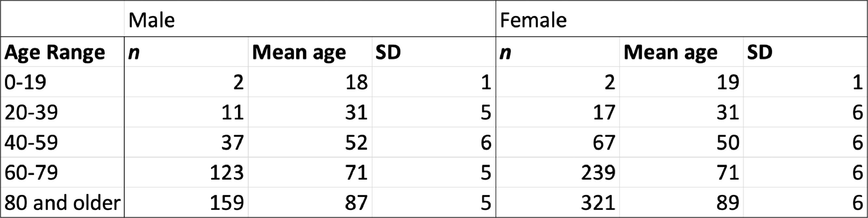Image resolution: width=868 pixels, height=218 pixels.
Task: Click the female mean age value 89
Action: (x=727, y=203)
